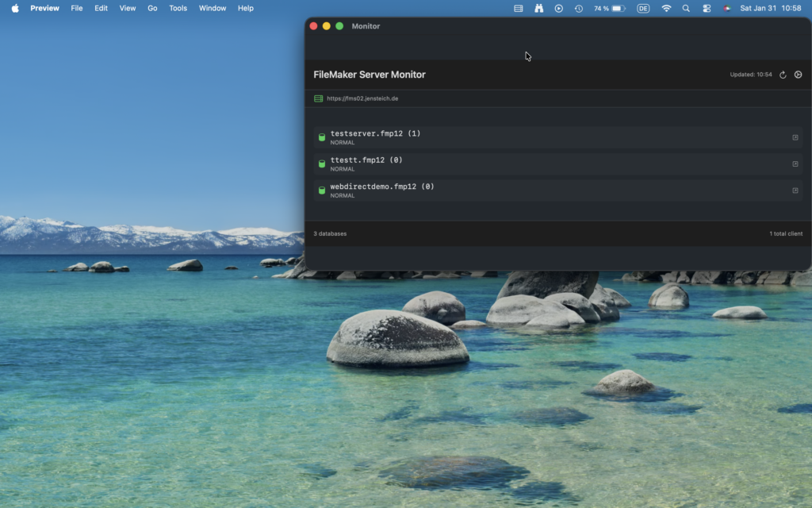Open the DE input source menu
The height and width of the screenshot is (508, 812).
click(642, 8)
